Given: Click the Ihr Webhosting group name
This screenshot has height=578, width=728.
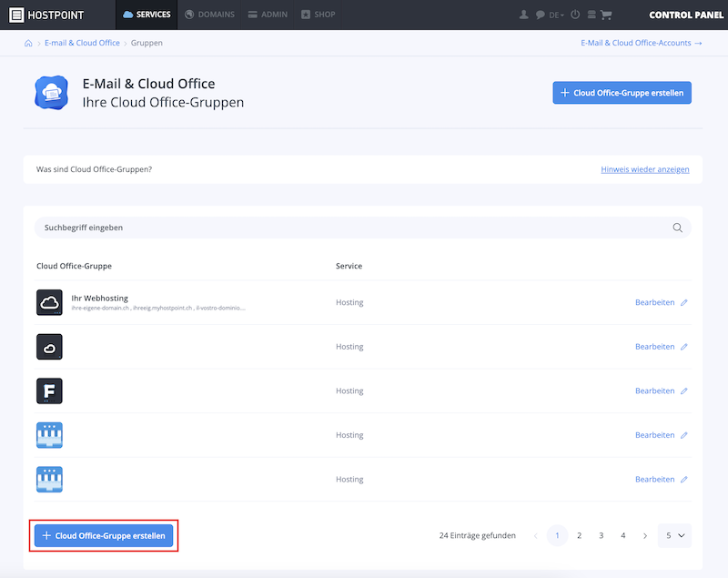Looking at the screenshot, I should tap(99, 298).
